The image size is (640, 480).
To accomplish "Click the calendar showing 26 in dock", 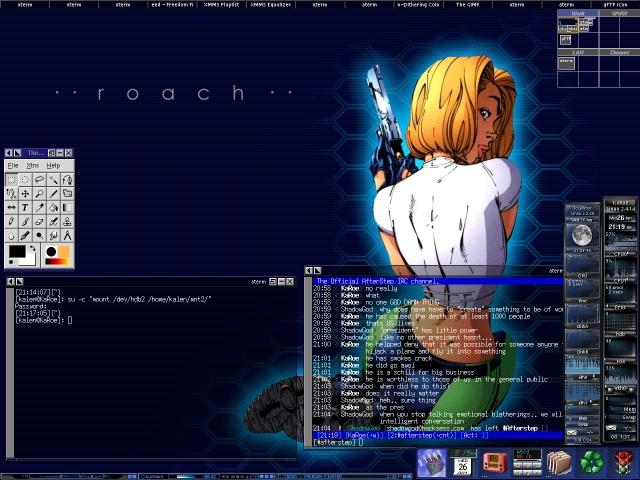I will (x=463, y=466).
